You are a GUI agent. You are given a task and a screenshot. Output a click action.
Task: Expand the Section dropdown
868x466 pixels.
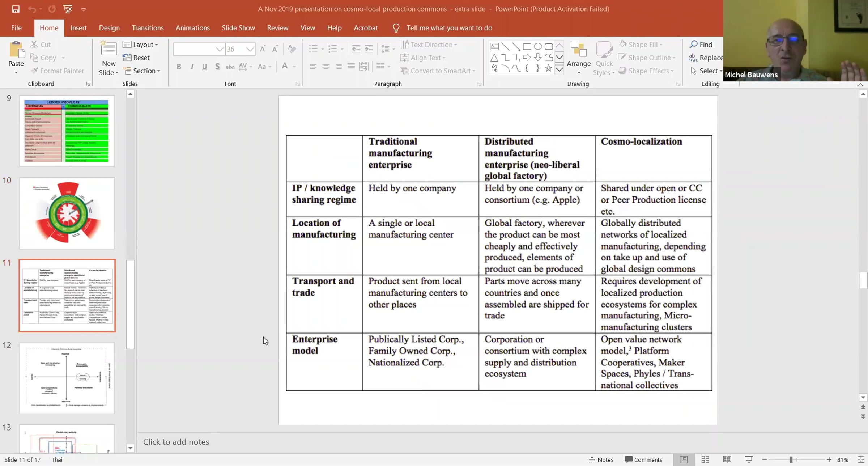141,71
